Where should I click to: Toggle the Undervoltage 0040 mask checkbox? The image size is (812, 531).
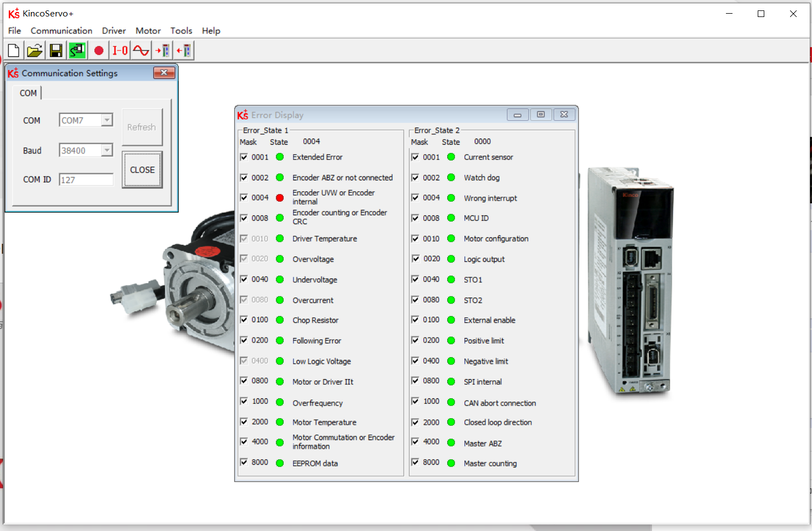pyautogui.click(x=244, y=279)
